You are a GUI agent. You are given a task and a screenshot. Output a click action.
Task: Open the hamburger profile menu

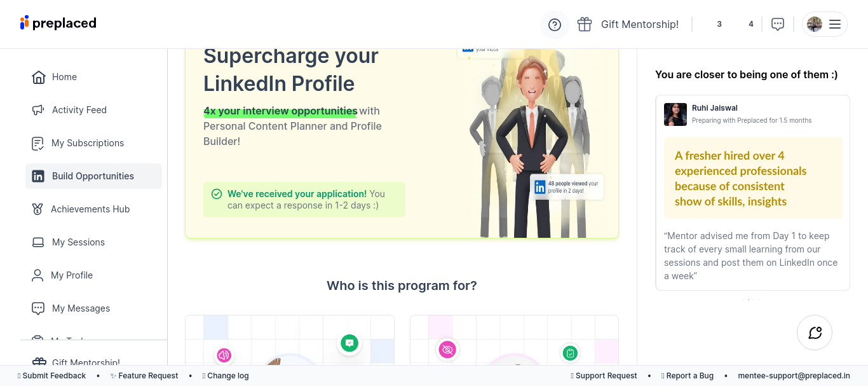(x=834, y=24)
